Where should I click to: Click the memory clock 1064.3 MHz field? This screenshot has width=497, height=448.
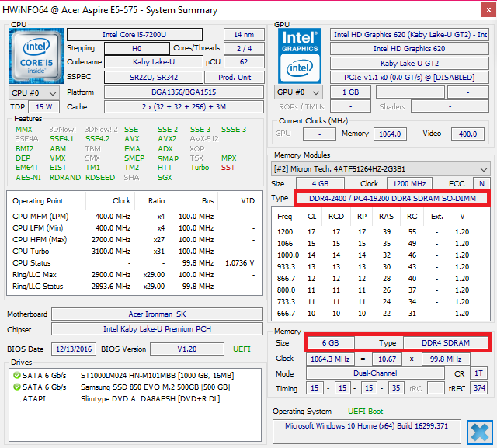pos(330,359)
